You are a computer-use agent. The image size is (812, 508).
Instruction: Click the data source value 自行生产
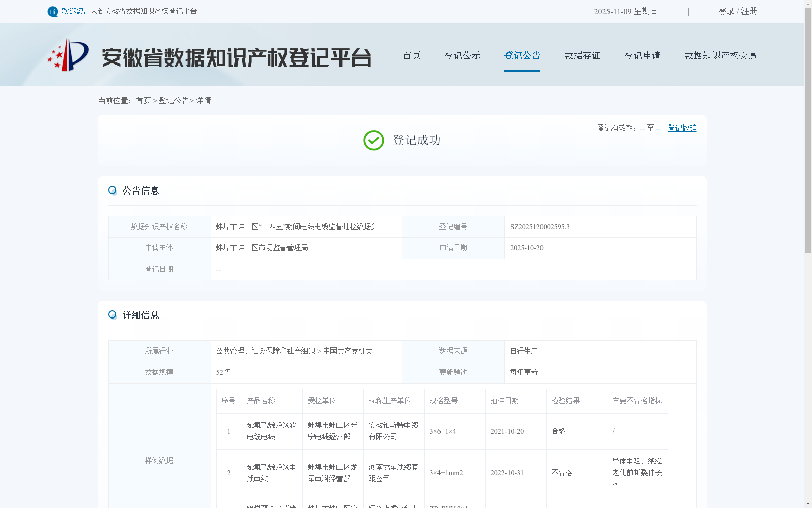pos(524,351)
